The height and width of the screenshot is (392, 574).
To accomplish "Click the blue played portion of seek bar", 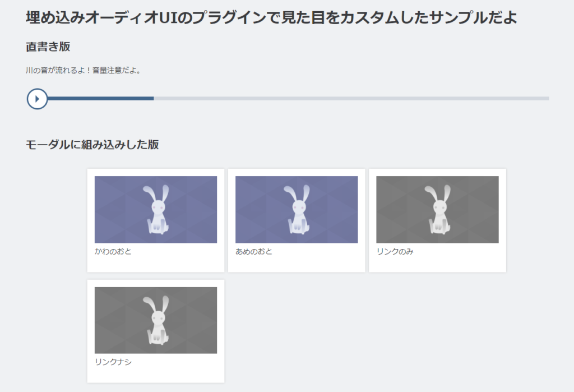I will (101, 98).
